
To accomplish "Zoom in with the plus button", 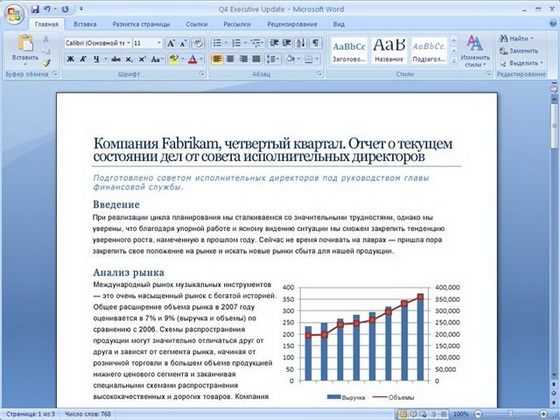I will click(x=544, y=414).
